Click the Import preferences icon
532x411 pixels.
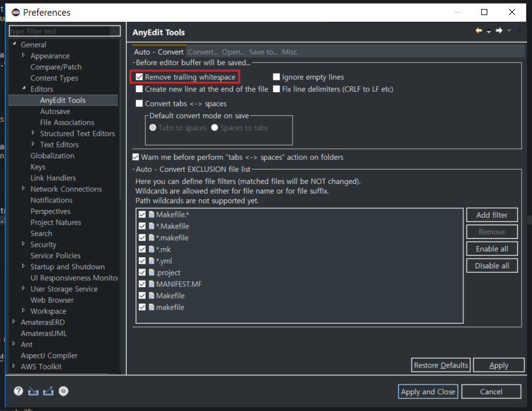pyautogui.click(x=33, y=391)
